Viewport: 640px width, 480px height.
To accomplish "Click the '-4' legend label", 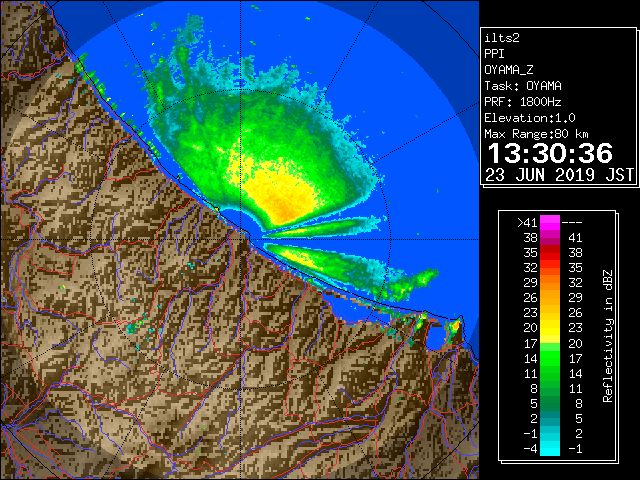I will (x=530, y=449).
